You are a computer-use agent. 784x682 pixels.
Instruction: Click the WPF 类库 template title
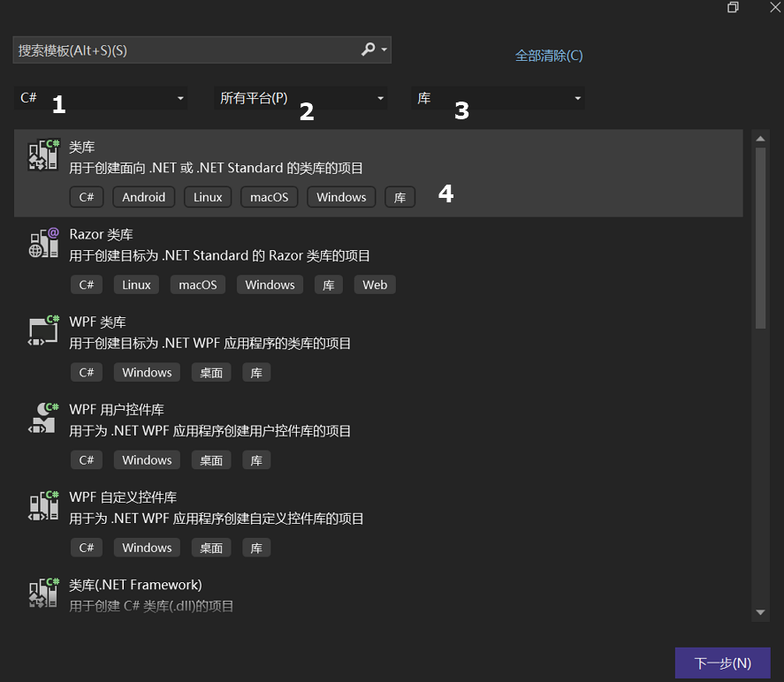[x=97, y=322]
